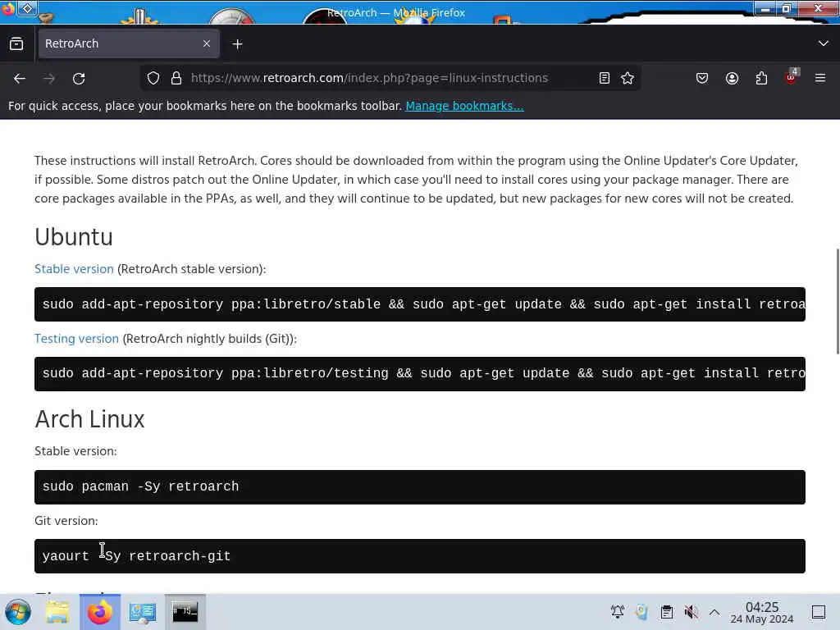List all tabs with the chevron dropdown

pos(824,43)
